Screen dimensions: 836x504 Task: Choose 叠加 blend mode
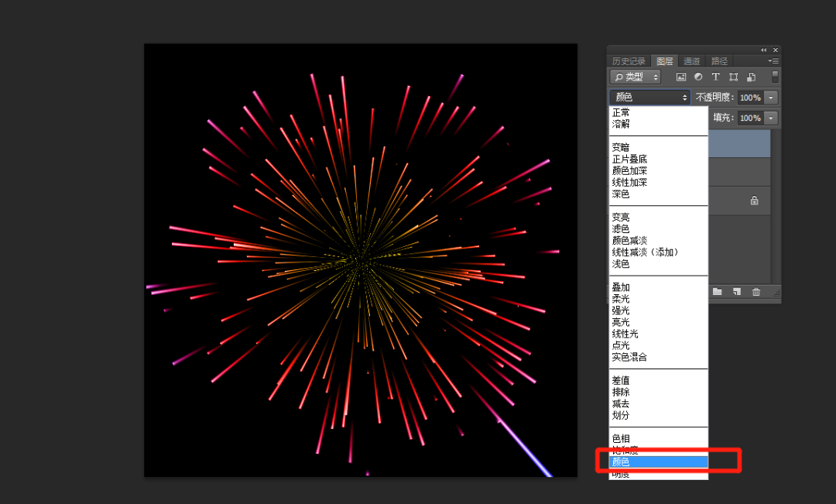click(x=659, y=287)
